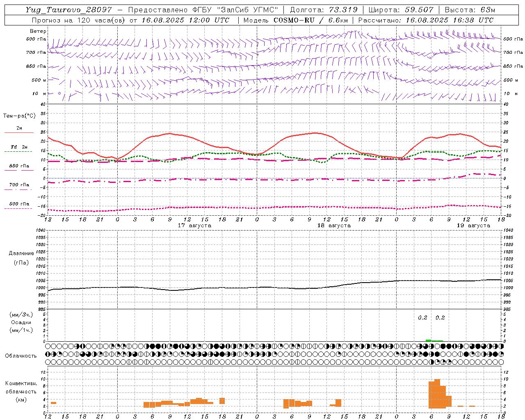
Task: Click the Прогноз на 120 часа(ов) text
Action: [x=79, y=20]
